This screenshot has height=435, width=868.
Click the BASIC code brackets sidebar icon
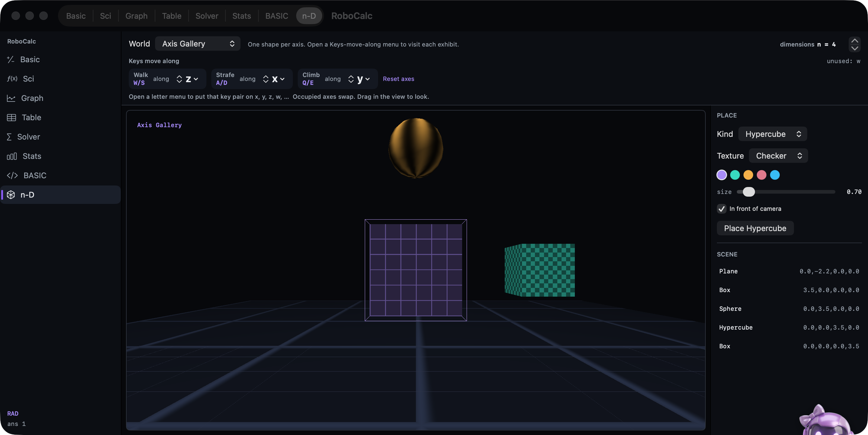(x=12, y=176)
